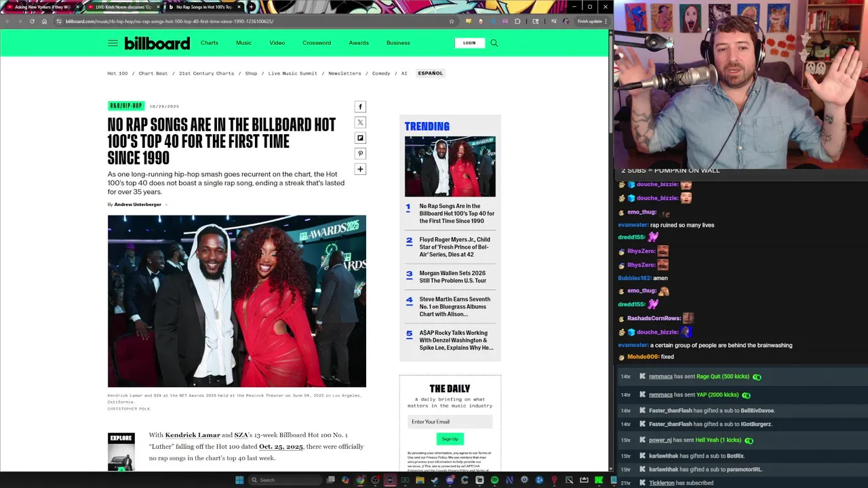868x488 pixels.
Task: Open the Billboard hamburger menu
Action: [x=113, y=43]
